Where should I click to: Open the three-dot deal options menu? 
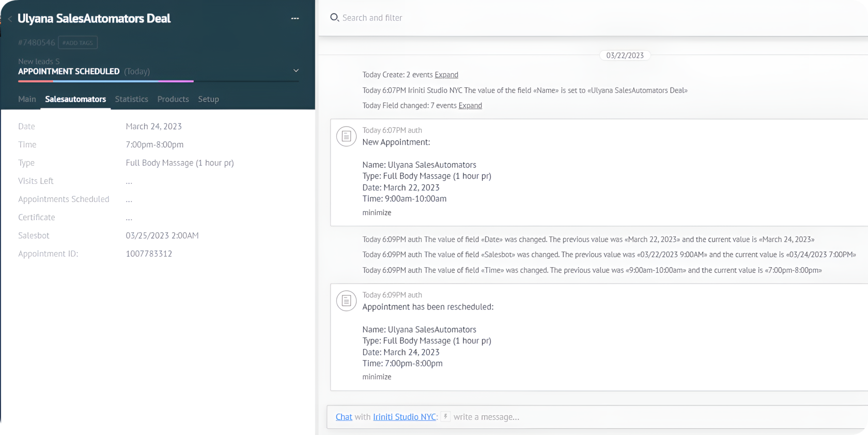[295, 19]
